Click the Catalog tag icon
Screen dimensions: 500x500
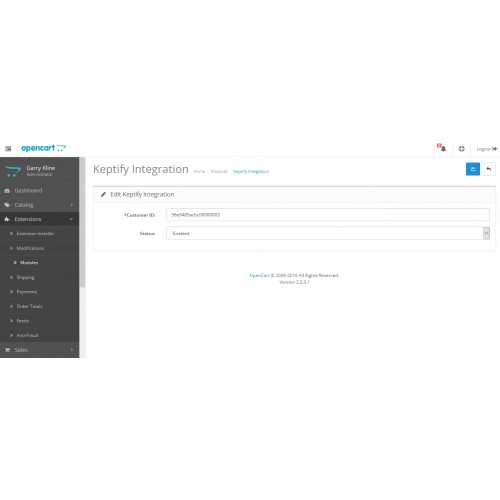coord(7,205)
